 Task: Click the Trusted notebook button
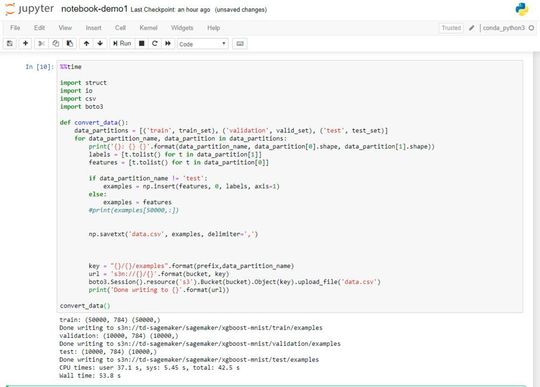[x=451, y=28]
